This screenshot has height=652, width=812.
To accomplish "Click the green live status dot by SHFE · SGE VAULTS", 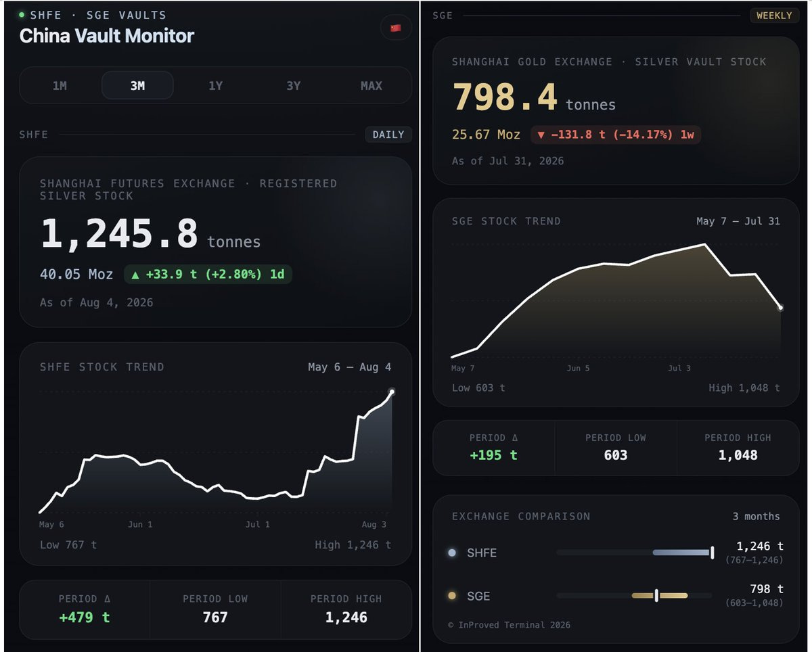I will (22, 15).
